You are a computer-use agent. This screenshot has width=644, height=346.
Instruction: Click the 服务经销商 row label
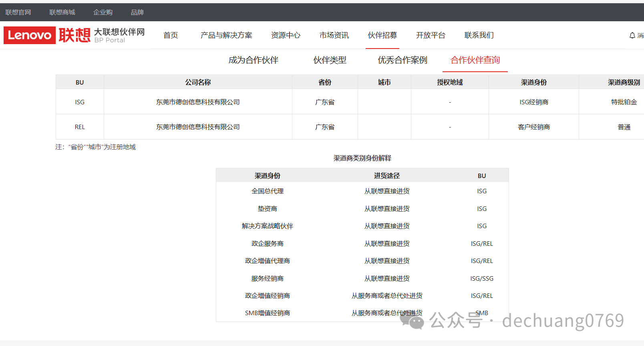[x=268, y=279]
